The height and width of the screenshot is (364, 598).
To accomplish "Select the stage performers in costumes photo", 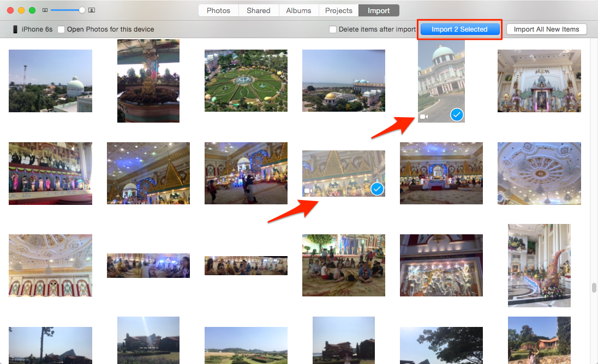I will pyautogui.click(x=50, y=174).
